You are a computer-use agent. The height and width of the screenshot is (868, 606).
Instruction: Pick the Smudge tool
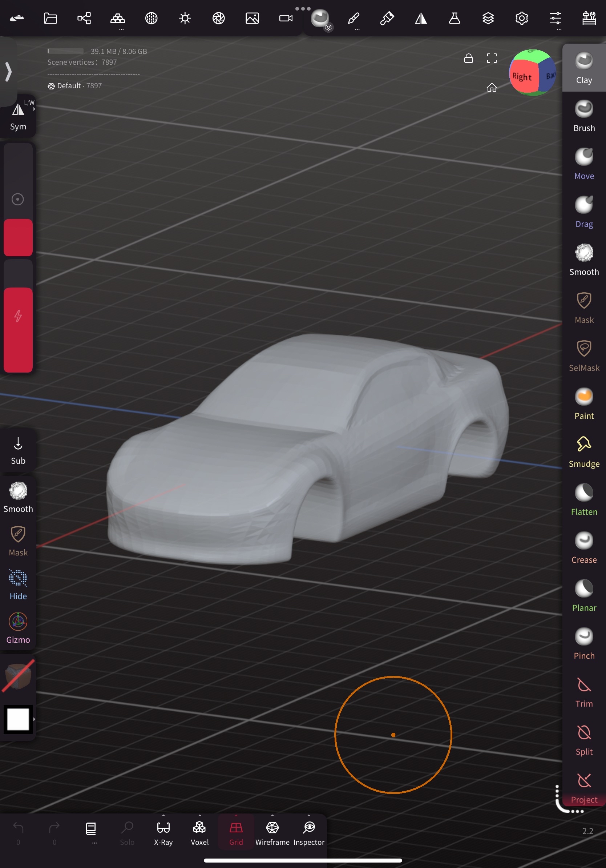pos(584,451)
